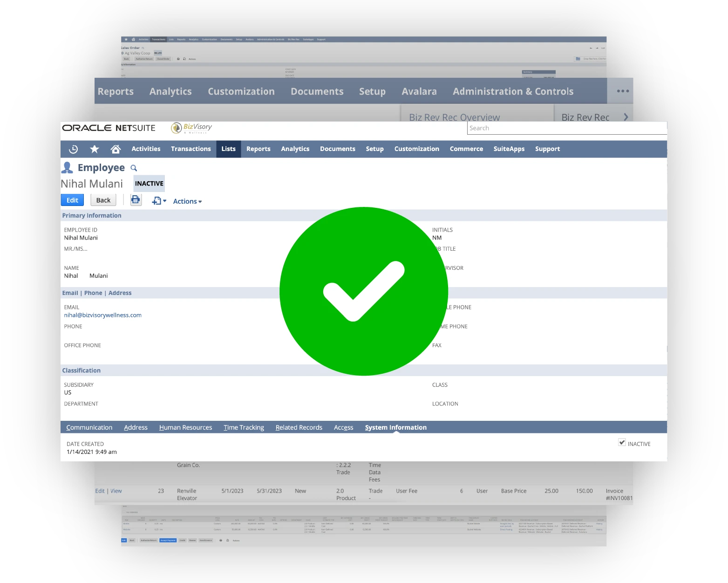Image resolution: width=728 pixels, height=583 pixels.
Task: Click the nihal@bizvisorywellness.com email link
Action: [103, 315]
